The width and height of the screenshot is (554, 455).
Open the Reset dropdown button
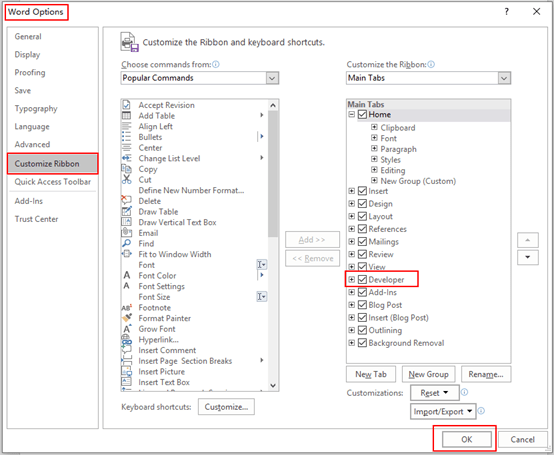coord(435,393)
